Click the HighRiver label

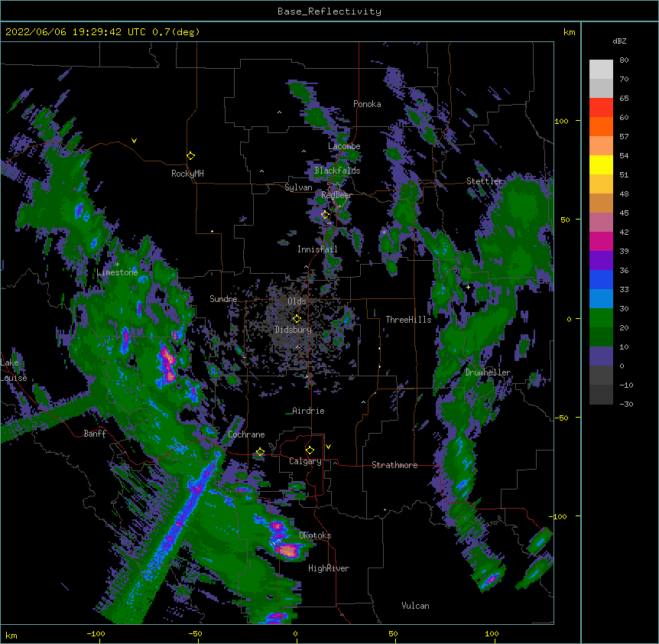[x=329, y=568]
